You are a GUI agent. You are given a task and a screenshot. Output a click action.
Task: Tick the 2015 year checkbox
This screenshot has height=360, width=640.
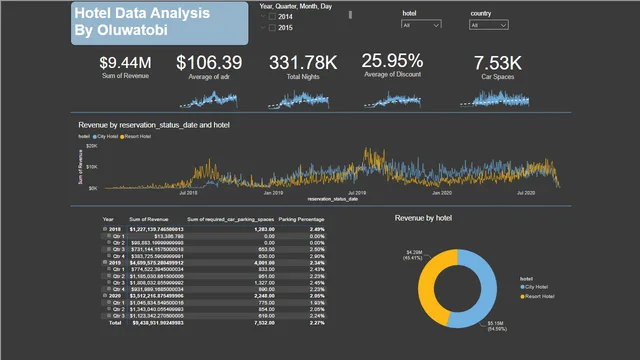272,28
